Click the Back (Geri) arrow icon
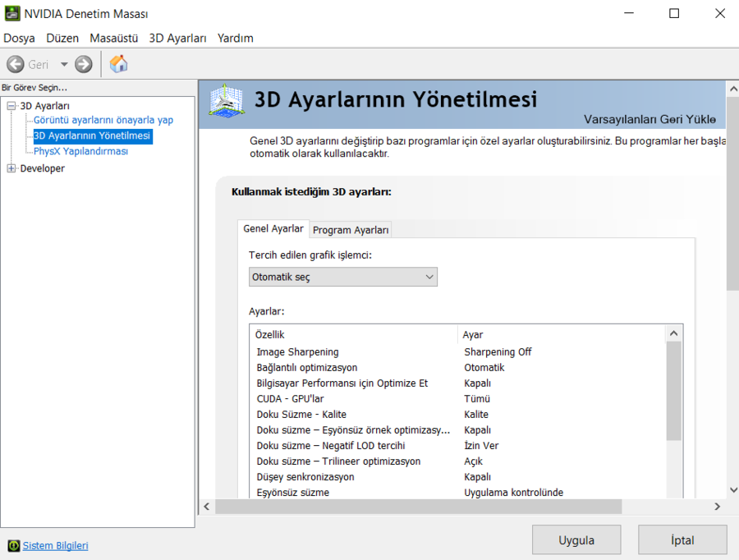 (16, 64)
